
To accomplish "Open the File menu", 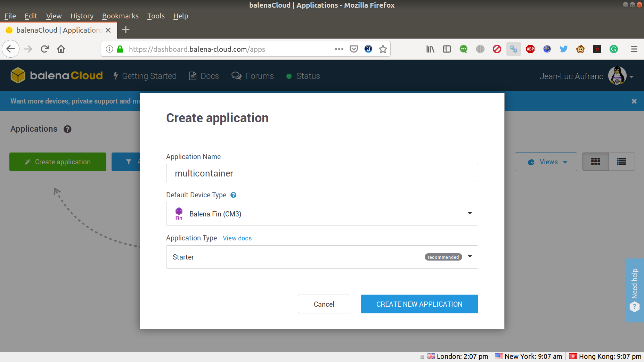I will [10, 16].
